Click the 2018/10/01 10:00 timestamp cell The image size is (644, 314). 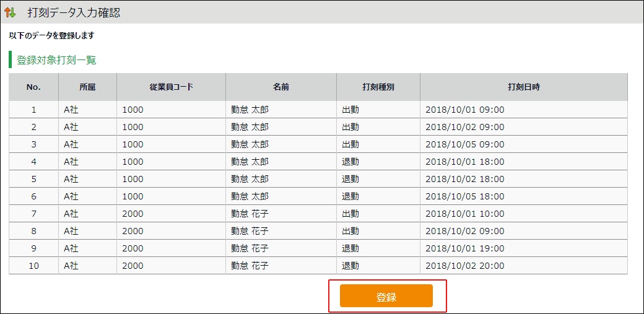pyautogui.click(x=464, y=214)
